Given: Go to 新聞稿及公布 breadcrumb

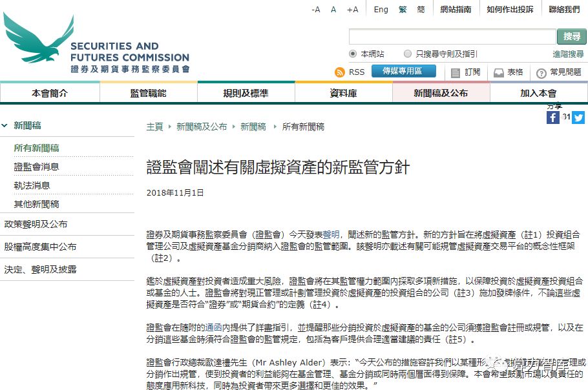Looking at the screenshot, I should (x=202, y=127).
